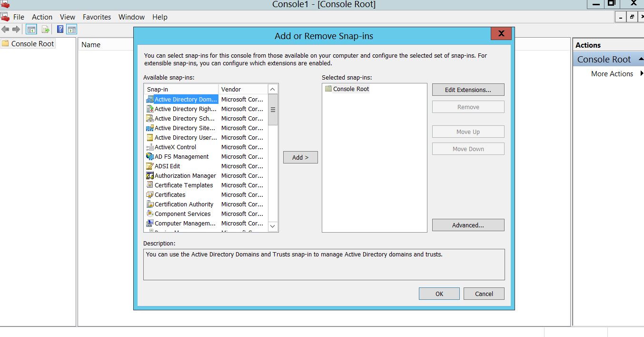Toggle the Show/Hide Action Pane toolbar icon

pos(71,30)
